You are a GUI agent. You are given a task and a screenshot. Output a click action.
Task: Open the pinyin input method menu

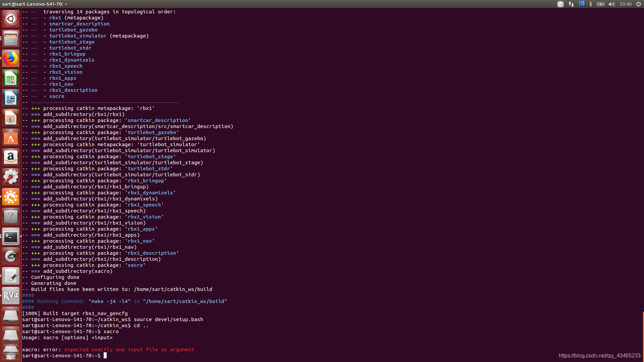[x=582, y=4]
